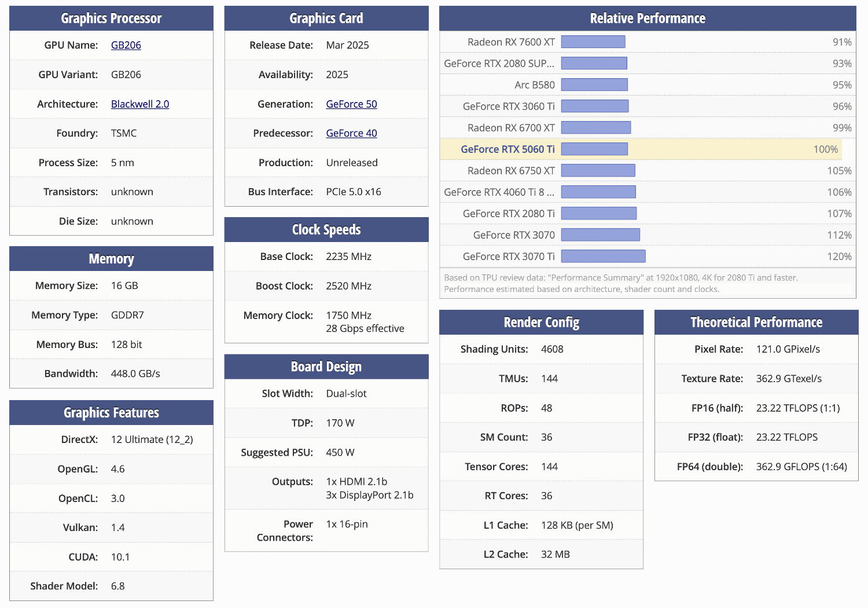Click the Memory Bus value 128 bit
Screen dimensions: 868x608
coord(126,345)
